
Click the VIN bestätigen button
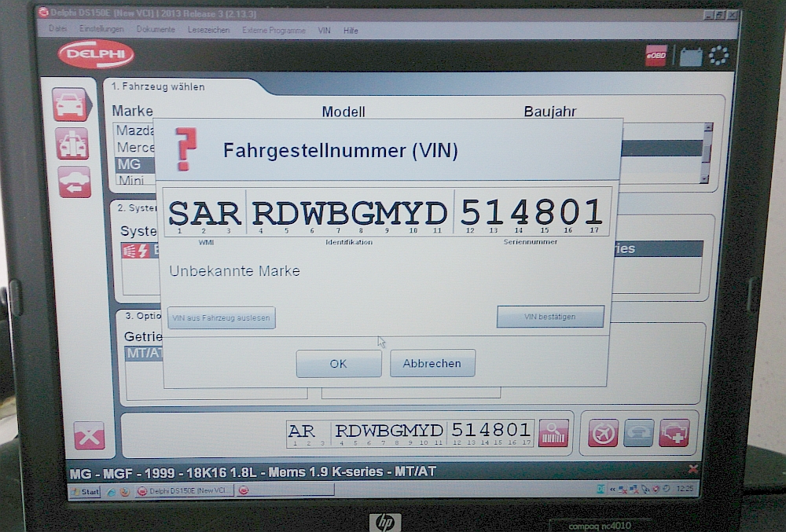coord(550,317)
